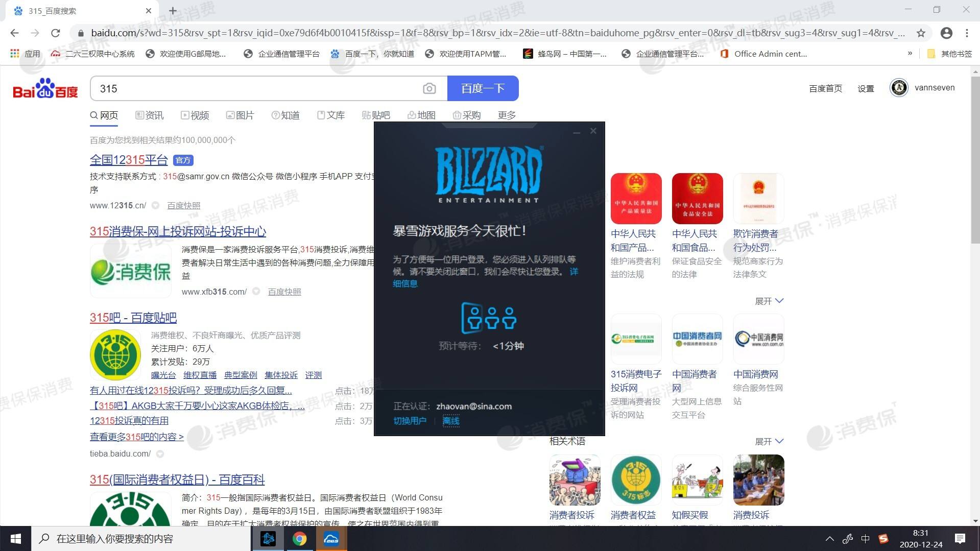Open the 百度首页 link

click(x=825, y=88)
